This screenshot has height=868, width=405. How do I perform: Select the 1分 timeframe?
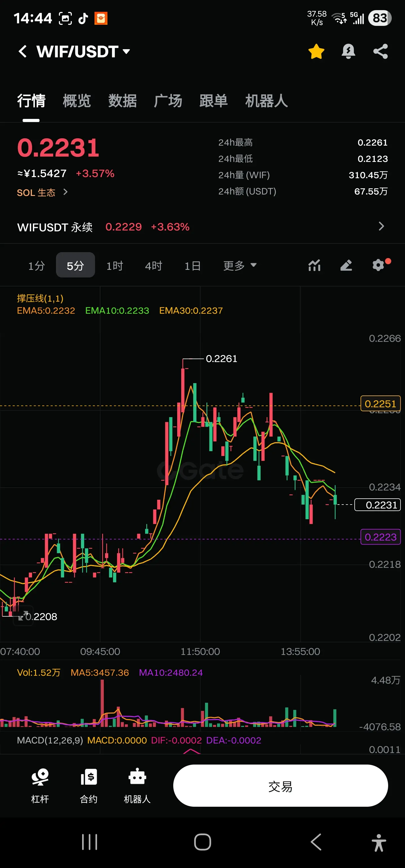pyautogui.click(x=36, y=266)
